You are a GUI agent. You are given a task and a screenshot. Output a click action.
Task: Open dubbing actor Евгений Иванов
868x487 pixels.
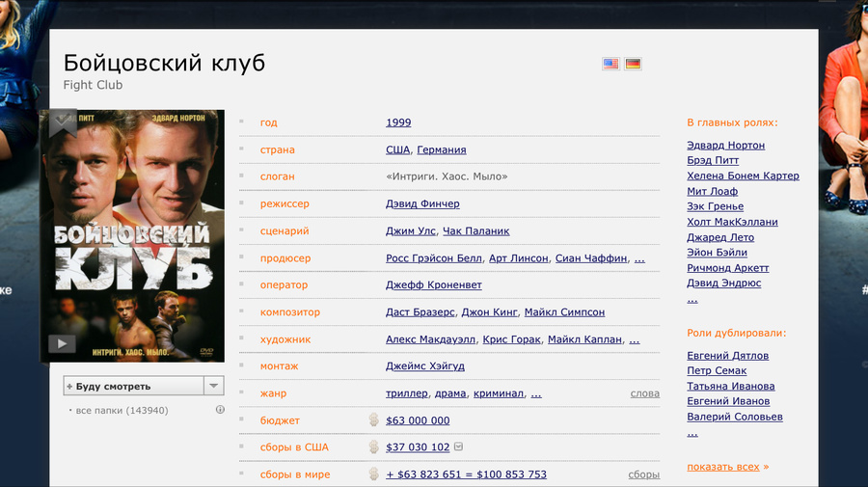coord(728,400)
